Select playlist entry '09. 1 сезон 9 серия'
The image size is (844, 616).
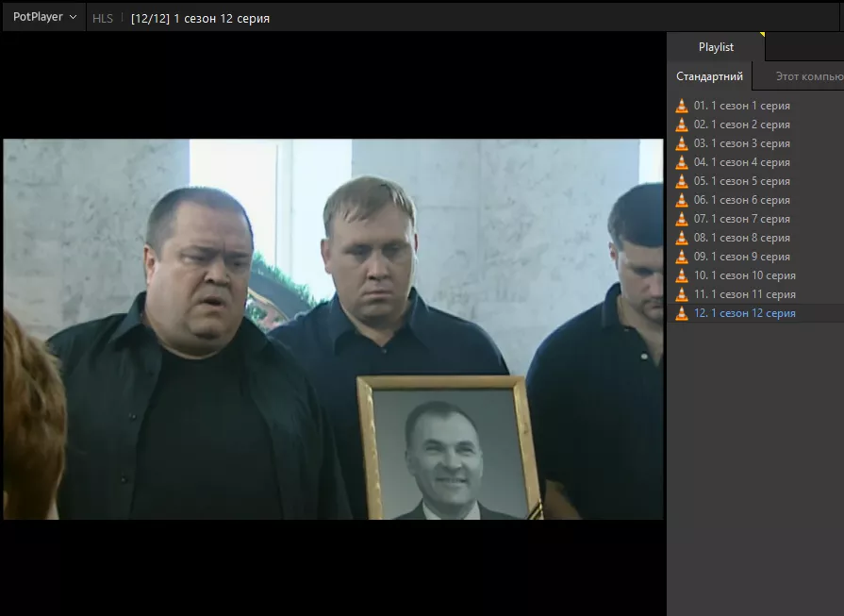pos(755,257)
